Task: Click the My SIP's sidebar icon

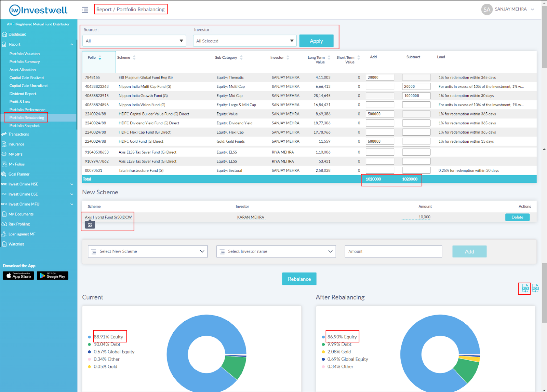Action: click(4, 154)
